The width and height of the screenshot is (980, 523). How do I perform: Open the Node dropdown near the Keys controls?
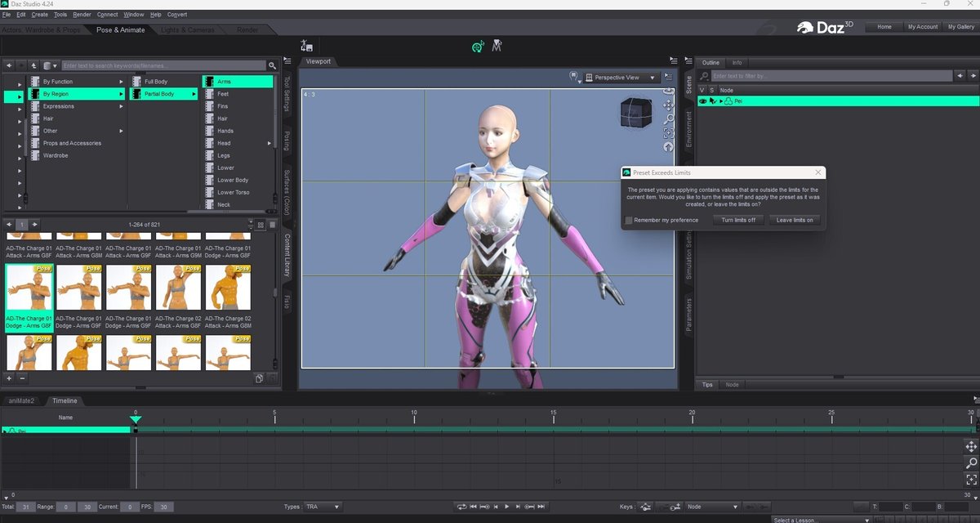pos(711,507)
